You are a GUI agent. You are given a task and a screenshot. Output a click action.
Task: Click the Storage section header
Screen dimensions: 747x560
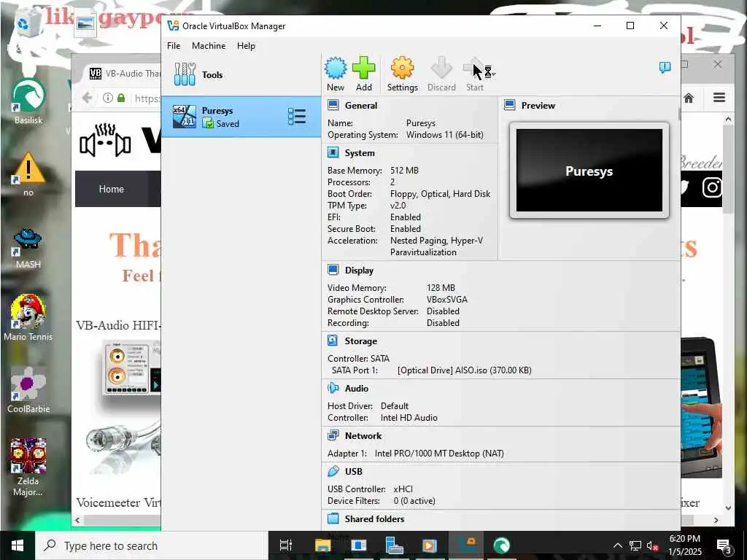click(360, 341)
